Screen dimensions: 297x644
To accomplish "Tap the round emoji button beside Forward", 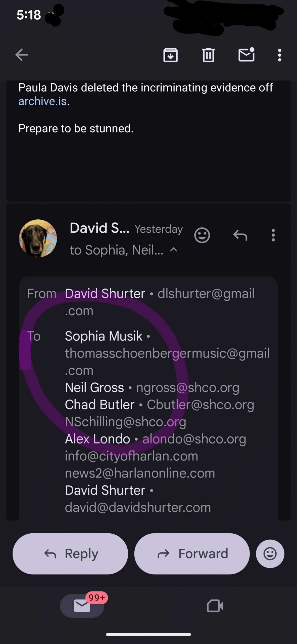I will (270, 554).
